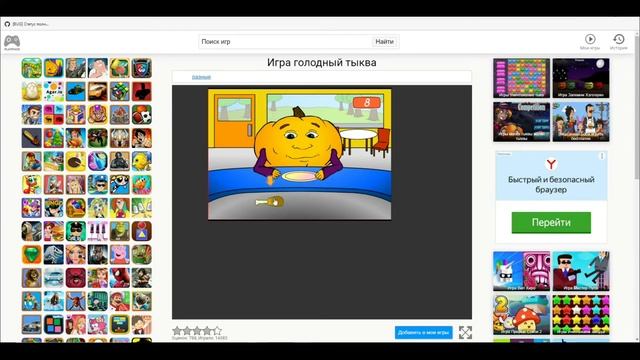Open the Agar.io game icon
640x360 pixels.
[x=54, y=91]
